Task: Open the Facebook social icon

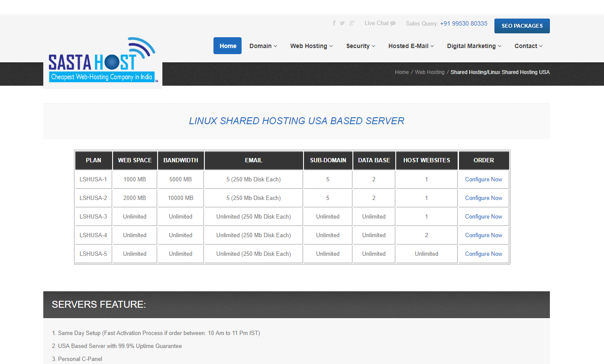Action: pyautogui.click(x=334, y=23)
